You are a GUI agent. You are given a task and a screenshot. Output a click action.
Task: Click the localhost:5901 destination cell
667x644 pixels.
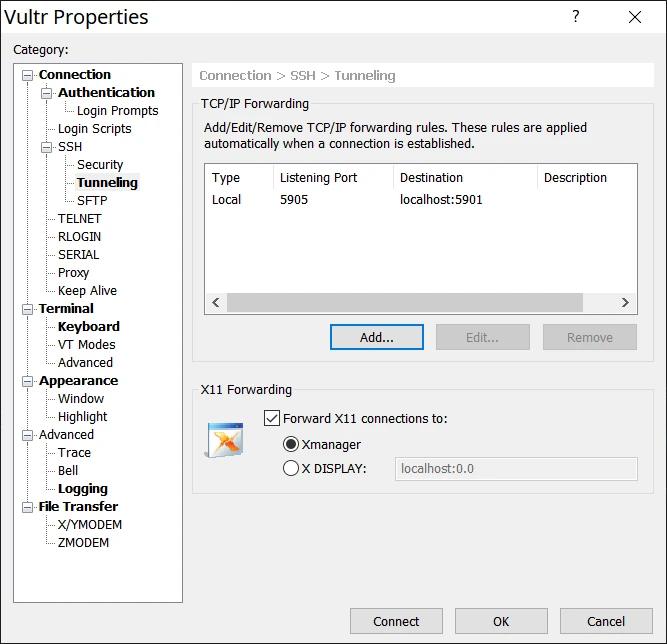pos(441,199)
